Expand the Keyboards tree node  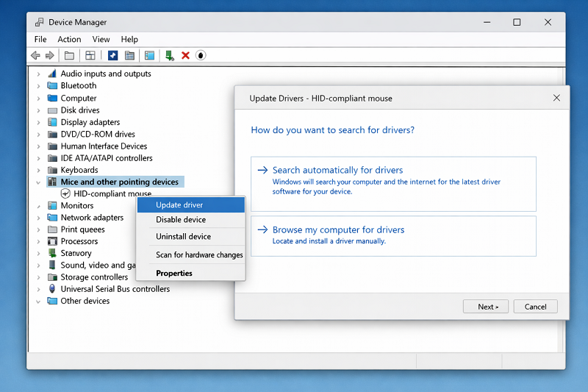click(38, 171)
